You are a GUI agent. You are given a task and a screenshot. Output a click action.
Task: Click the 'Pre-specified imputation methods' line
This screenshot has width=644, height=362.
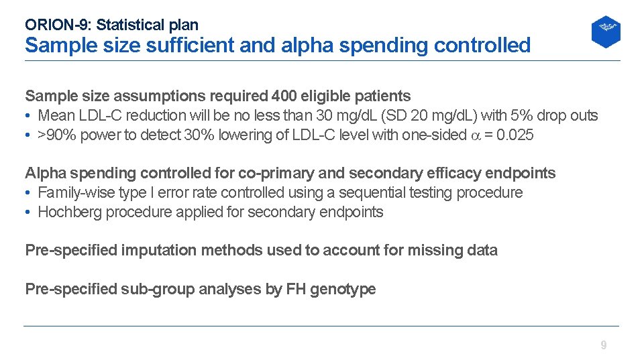tap(261, 251)
